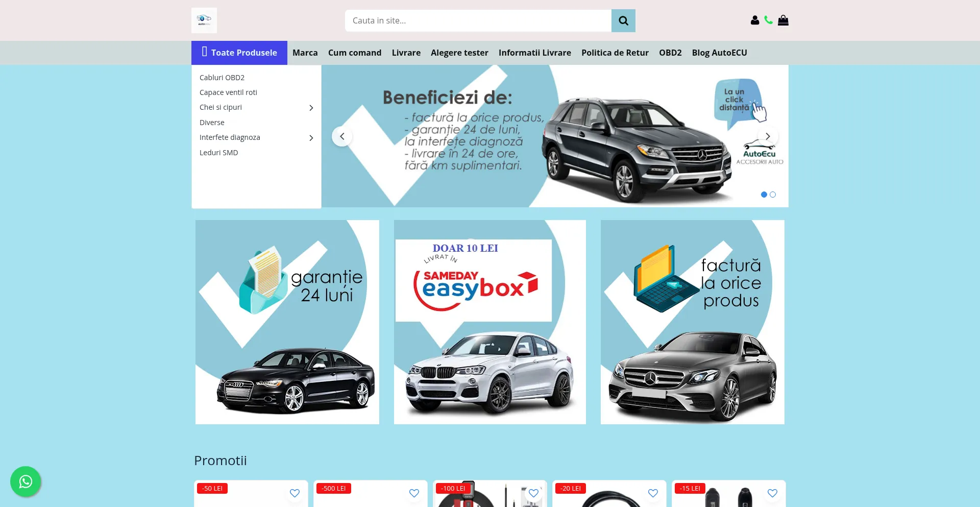Click the AutoECU site logo
980x507 pixels.
pos(204,20)
